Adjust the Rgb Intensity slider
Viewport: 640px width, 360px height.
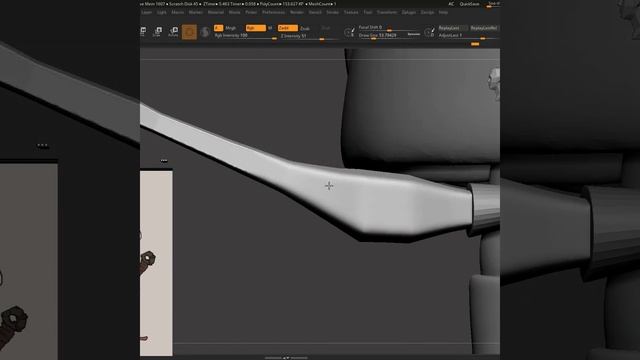click(x=246, y=36)
